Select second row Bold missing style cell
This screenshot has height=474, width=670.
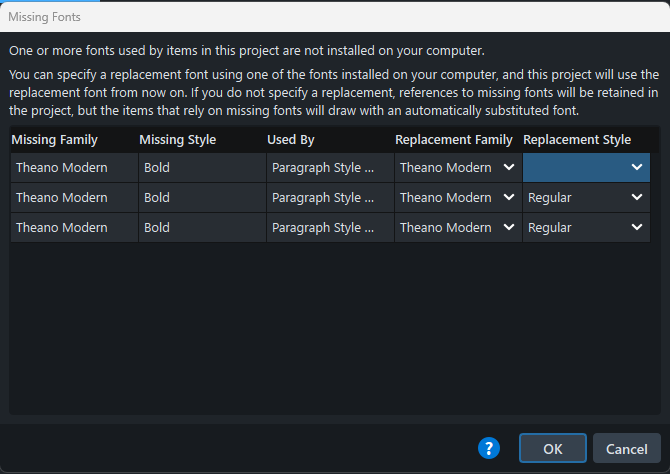pyautogui.click(x=157, y=198)
